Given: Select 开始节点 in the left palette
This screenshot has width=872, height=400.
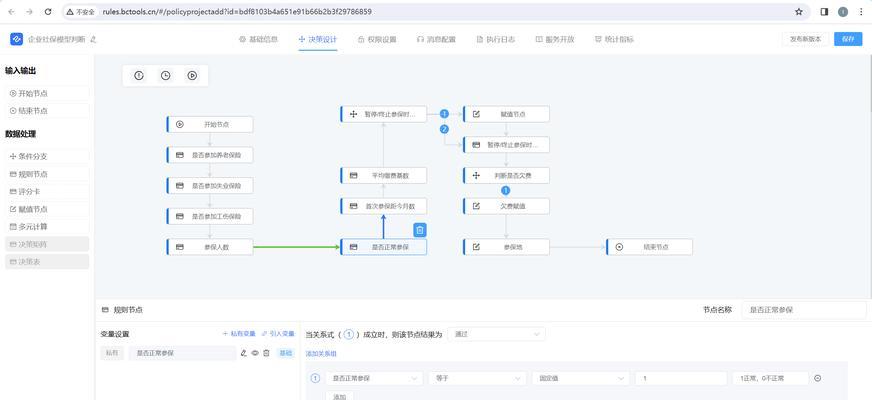Looking at the screenshot, I should (x=48, y=93).
